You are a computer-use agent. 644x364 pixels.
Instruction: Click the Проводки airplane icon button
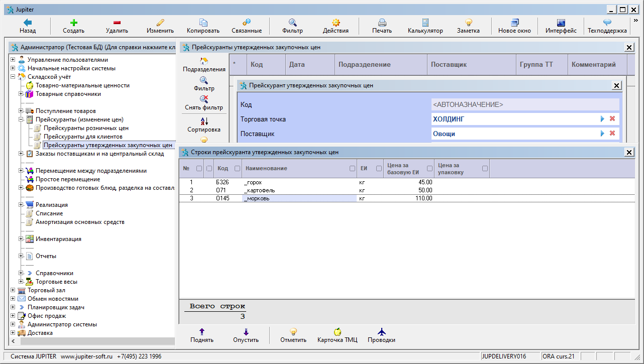pos(381,335)
